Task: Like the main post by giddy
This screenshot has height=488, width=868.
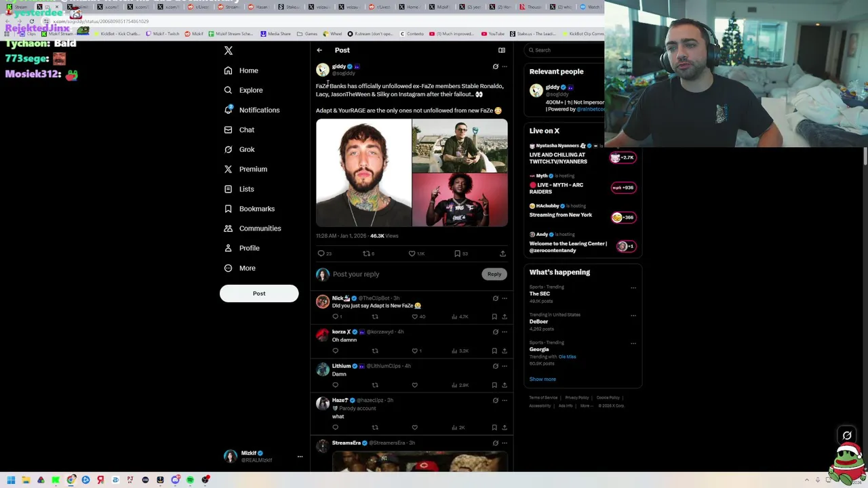Action: tap(412, 253)
